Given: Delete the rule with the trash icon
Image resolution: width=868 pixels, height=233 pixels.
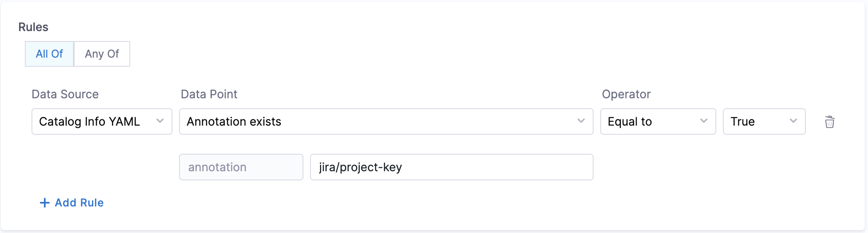Looking at the screenshot, I should tap(829, 122).
